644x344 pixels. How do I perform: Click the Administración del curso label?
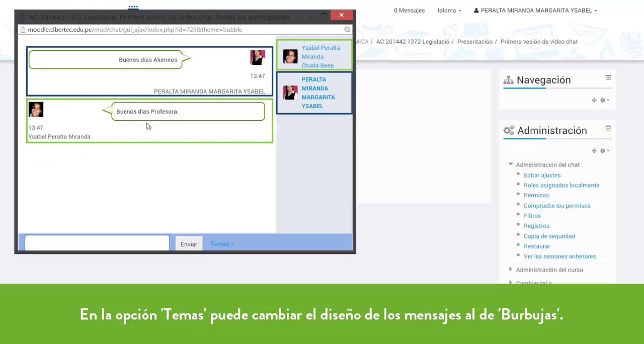point(549,270)
